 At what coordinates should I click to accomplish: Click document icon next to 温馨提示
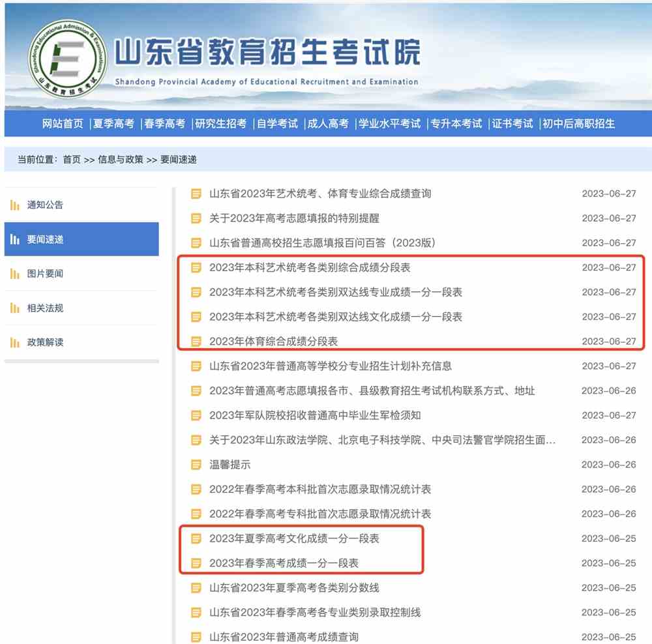pos(196,465)
